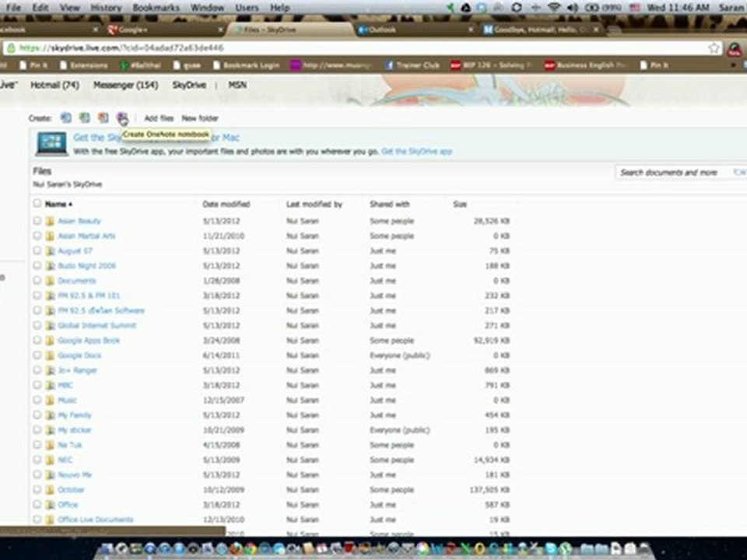This screenshot has height=560, width=747.
Task: Click the Extensions bookmark
Action: pos(83,65)
